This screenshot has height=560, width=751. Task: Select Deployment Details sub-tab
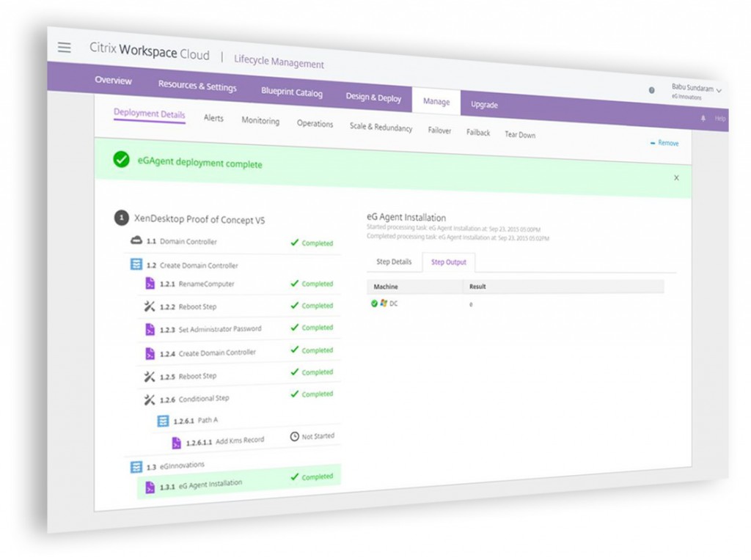pos(150,114)
